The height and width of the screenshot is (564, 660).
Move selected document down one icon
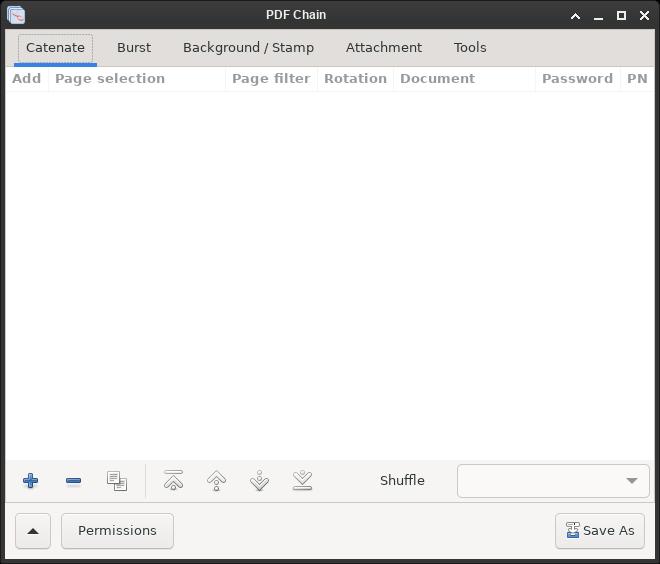tap(259, 481)
